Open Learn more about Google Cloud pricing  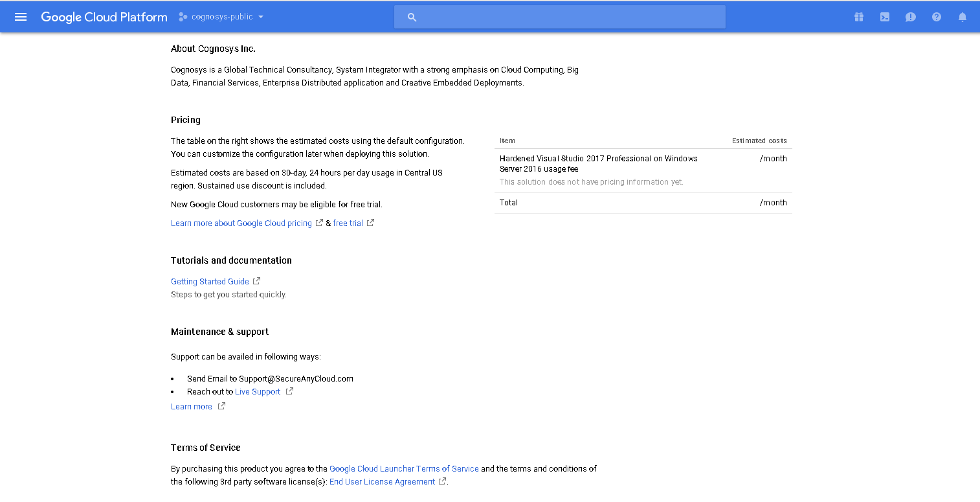point(241,223)
